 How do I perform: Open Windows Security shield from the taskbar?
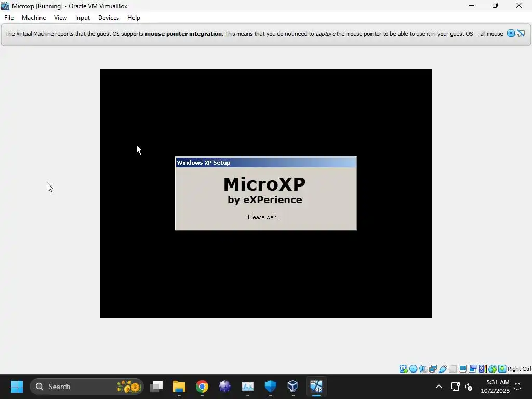[270, 387]
